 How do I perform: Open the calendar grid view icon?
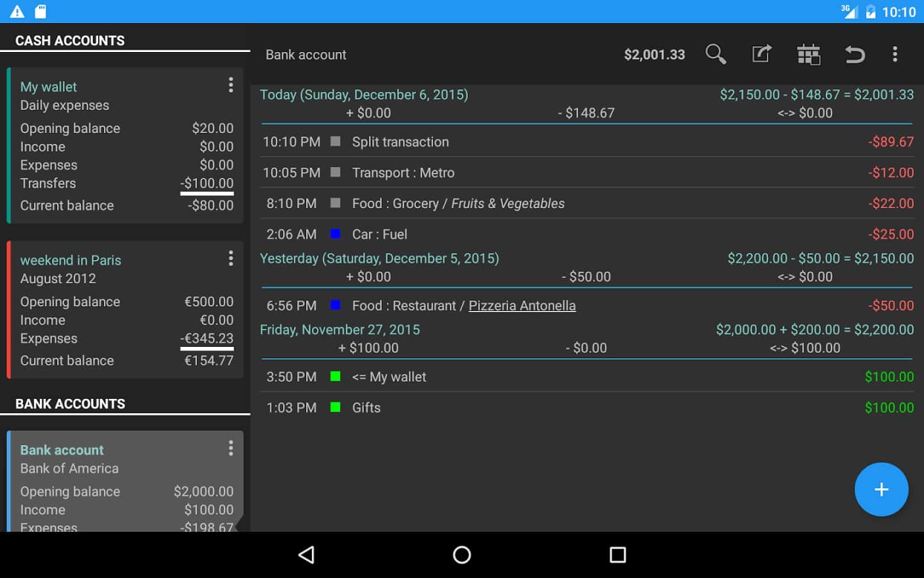click(809, 55)
